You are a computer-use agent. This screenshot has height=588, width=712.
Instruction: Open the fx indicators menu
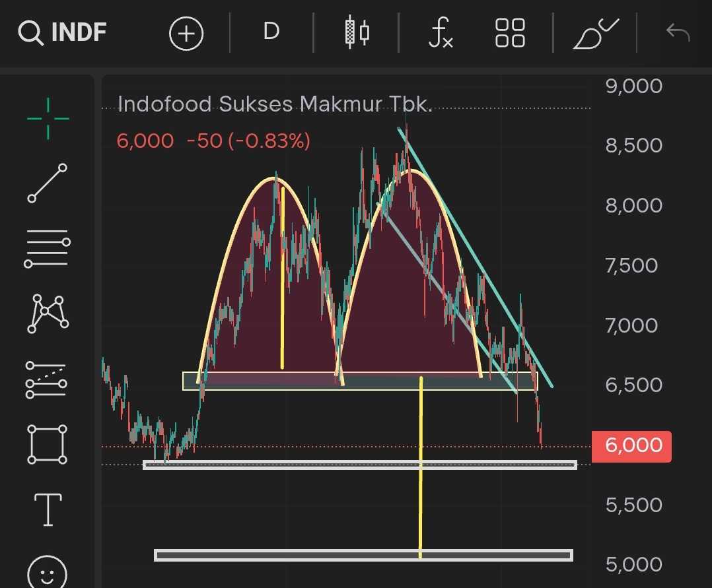click(441, 33)
